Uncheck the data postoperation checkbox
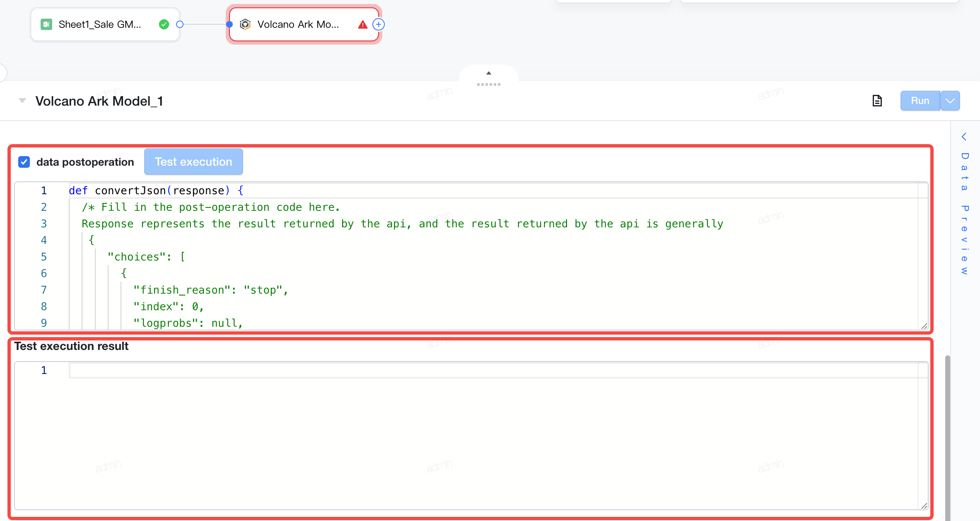The image size is (980, 521). (x=24, y=162)
